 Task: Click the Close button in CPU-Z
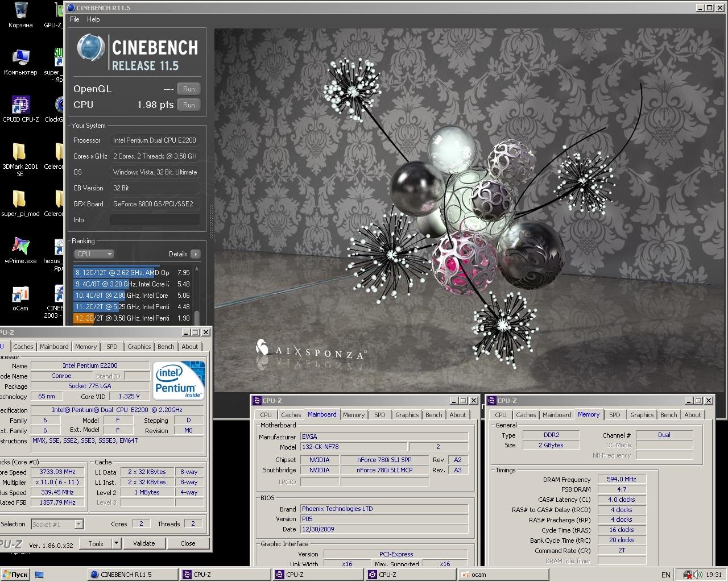coord(188,543)
